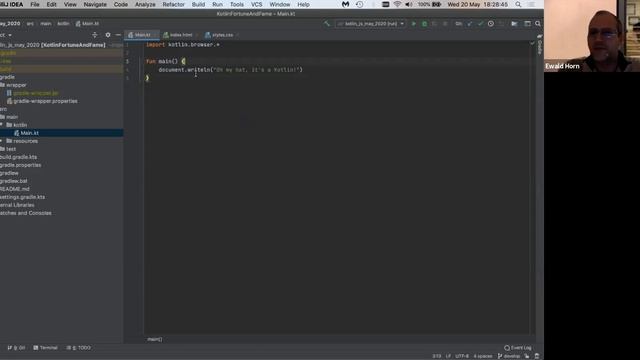
Task: Click the Malwarebytes M icon in menu bar
Action: [346, 4]
